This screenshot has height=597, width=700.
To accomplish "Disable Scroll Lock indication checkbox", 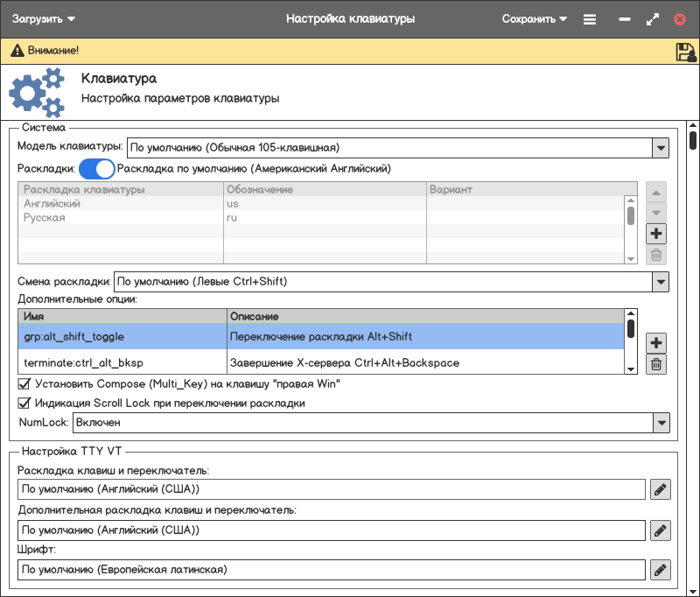I will click(x=24, y=404).
